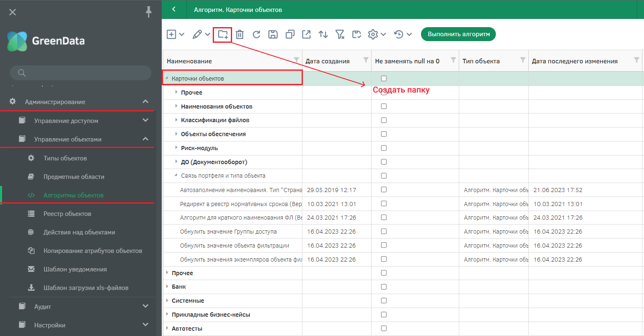This screenshot has height=336, width=644.
Task: Click the refresh icon in toolbar
Action: (256, 35)
